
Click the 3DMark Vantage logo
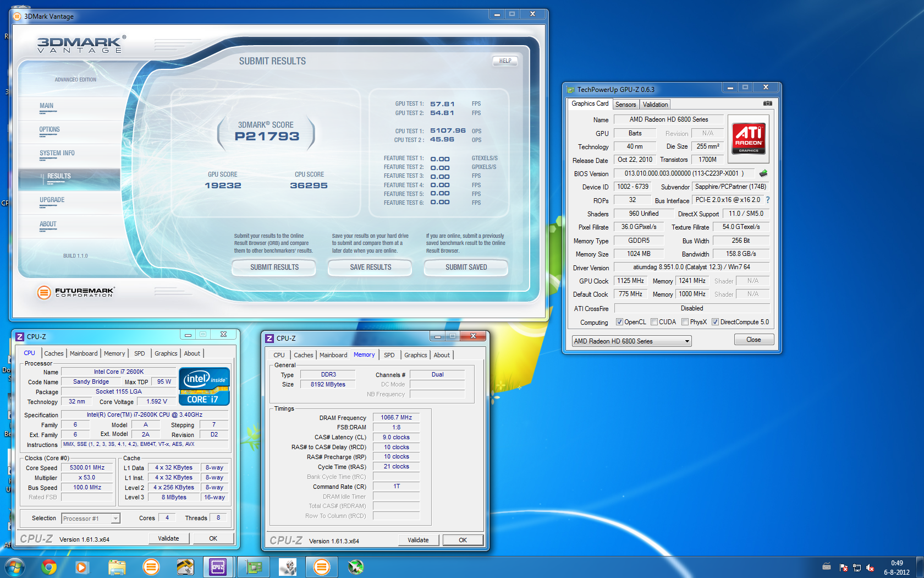pos(81,45)
